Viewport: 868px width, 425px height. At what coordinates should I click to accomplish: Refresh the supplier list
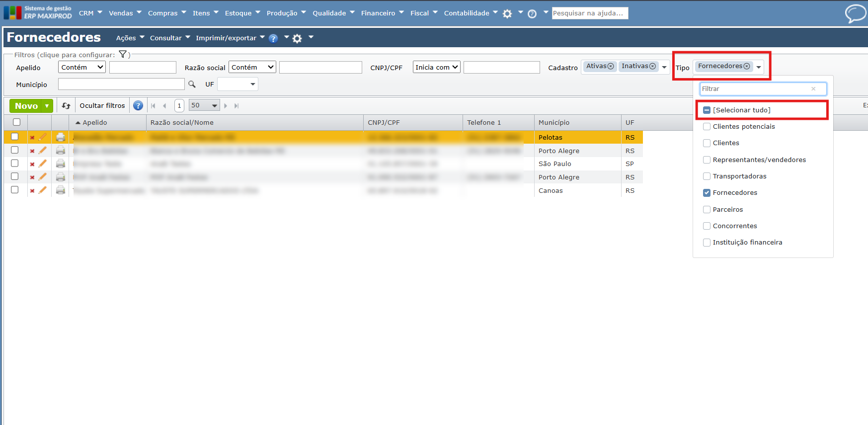pyautogui.click(x=66, y=106)
